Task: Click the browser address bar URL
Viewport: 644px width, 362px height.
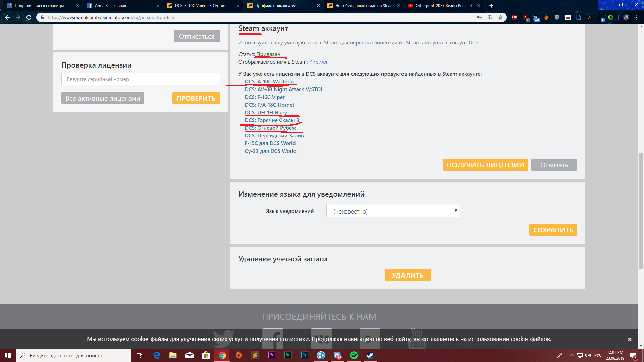Action: (111, 17)
